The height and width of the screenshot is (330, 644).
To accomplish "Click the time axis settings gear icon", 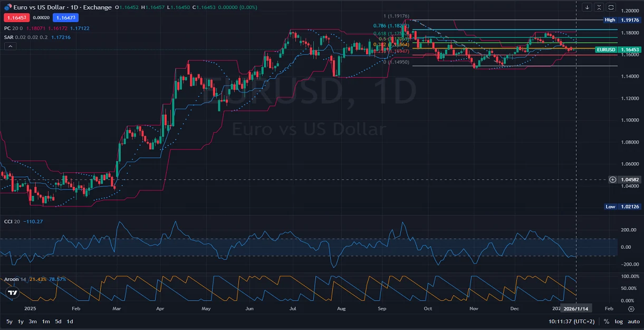I will point(631,308).
